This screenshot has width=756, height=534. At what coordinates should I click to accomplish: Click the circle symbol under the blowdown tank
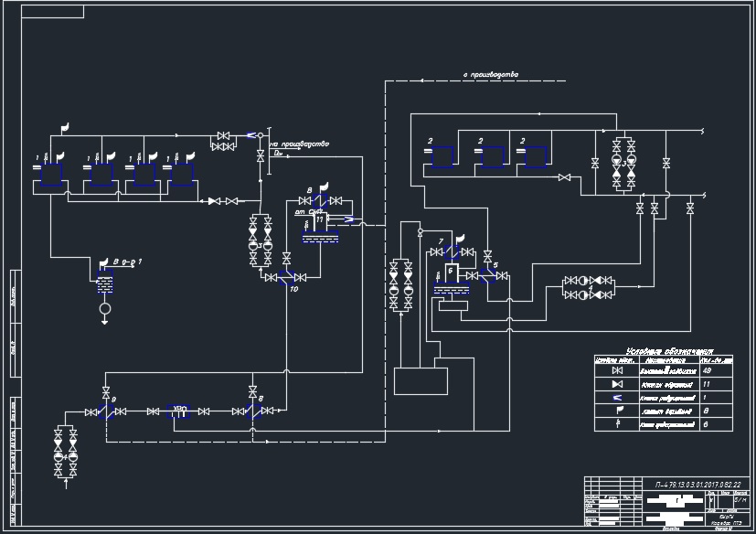tap(104, 309)
